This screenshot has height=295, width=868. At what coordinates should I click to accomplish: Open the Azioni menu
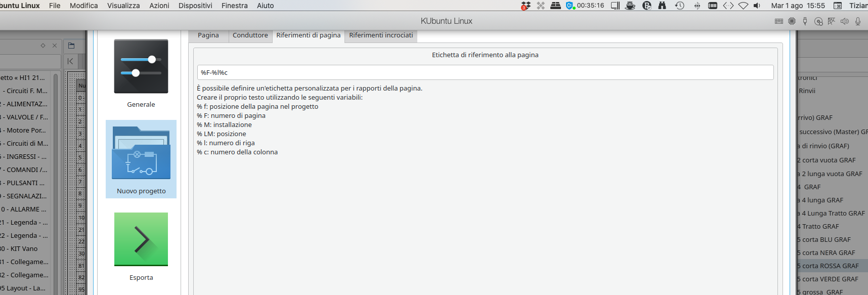click(x=159, y=6)
